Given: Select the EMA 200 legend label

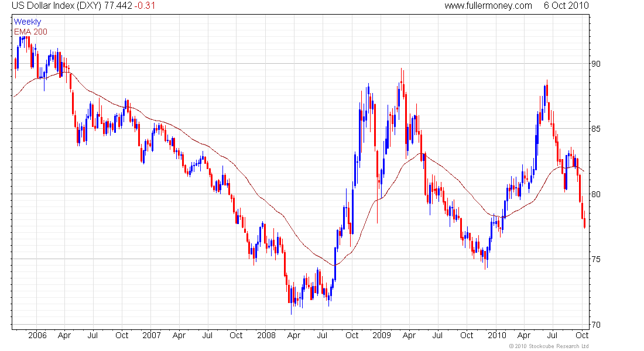Looking at the screenshot, I should (31, 32).
